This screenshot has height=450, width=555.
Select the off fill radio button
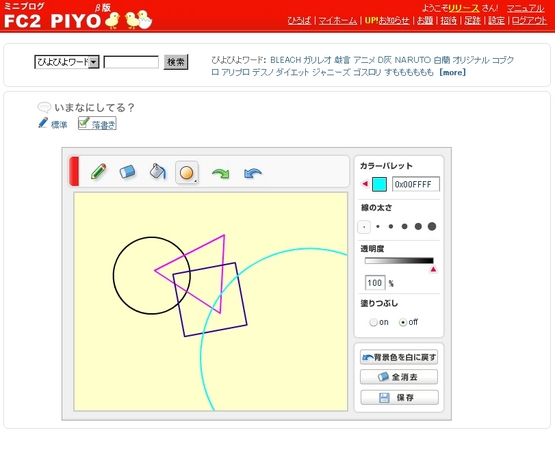pyautogui.click(x=403, y=323)
